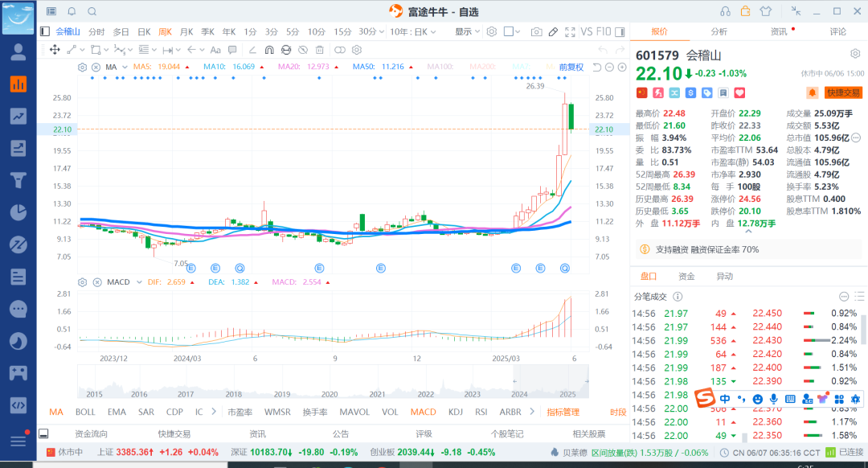
Task: Toggle 前复权 price adjustment
Action: (571, 67)
